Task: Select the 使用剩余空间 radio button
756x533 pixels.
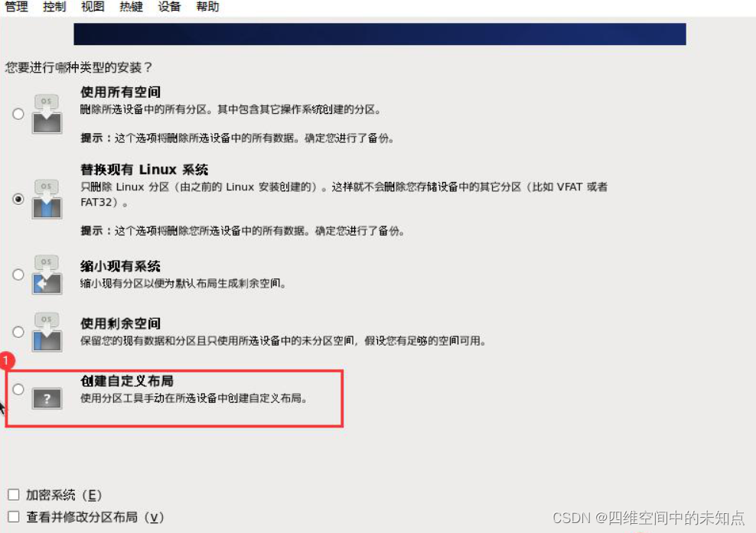Action: point(18,332)
